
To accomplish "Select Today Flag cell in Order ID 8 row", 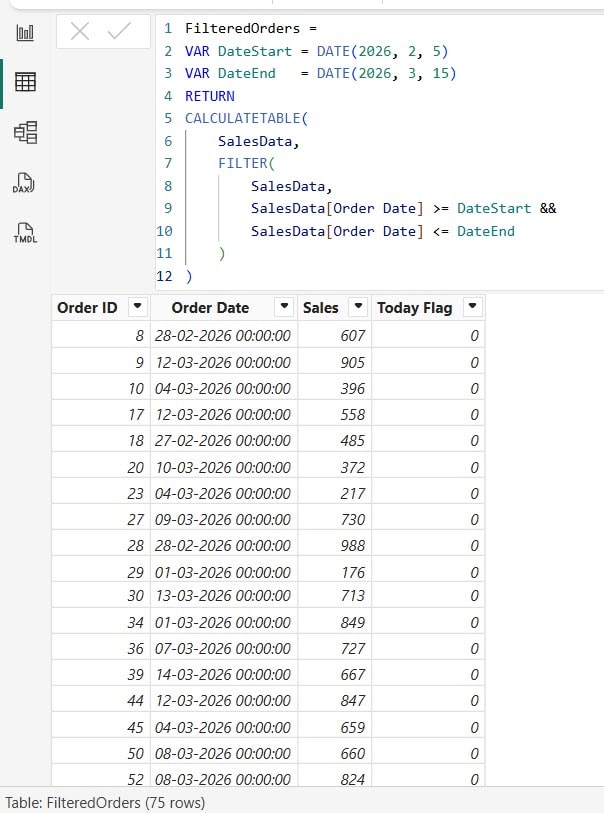I will tap(428, 335).
